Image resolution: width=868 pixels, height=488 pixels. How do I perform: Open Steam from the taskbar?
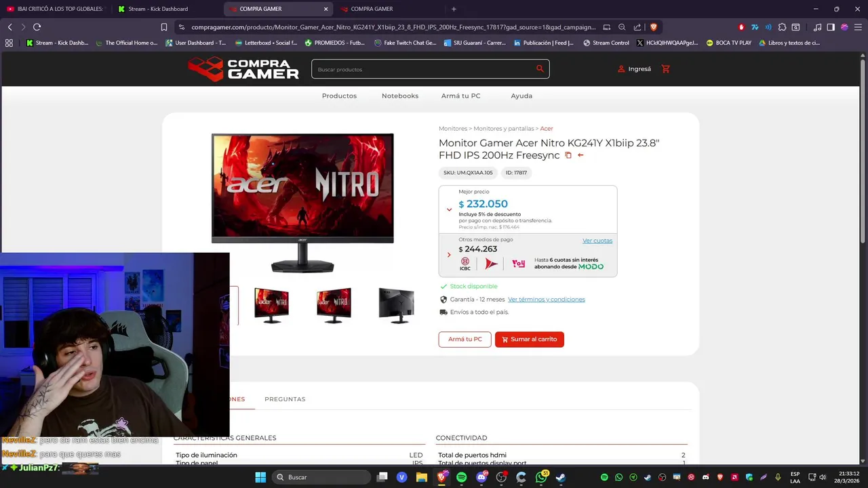click(x=561, y=477)
